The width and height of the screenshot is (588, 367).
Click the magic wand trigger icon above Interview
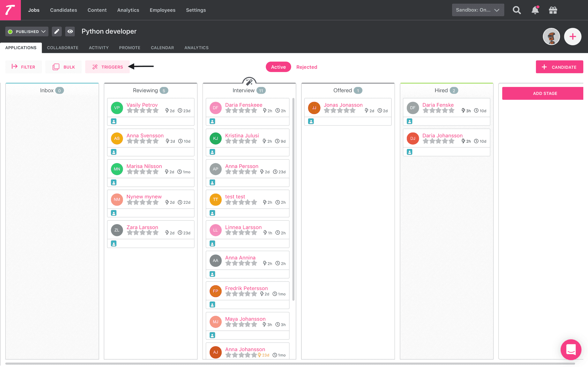tap(249, 81)
